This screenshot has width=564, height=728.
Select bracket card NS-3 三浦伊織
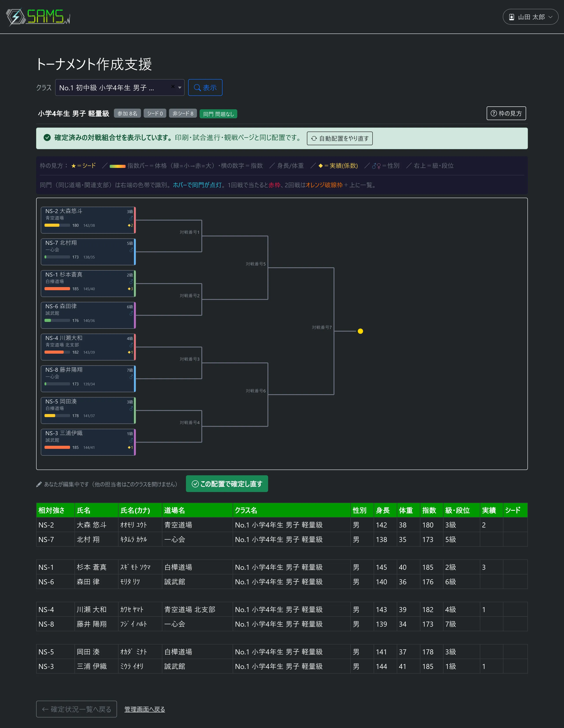click(88, 442)
